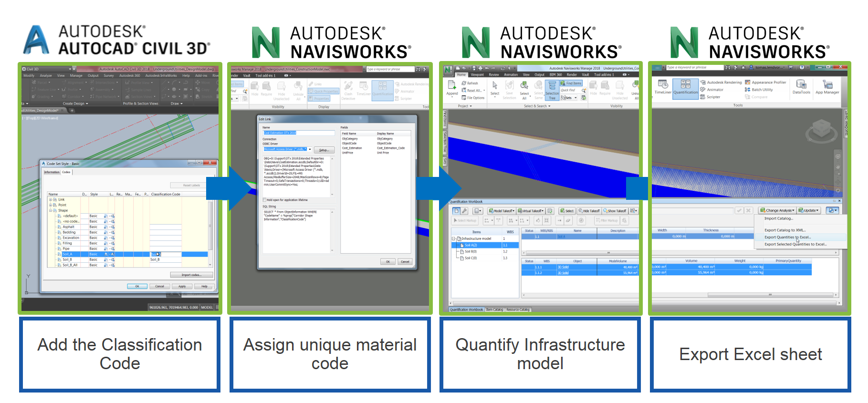This screenshot has width=868, height=403.
Task: Expand the Link node in Codes tree
Action: click(51, 200)
